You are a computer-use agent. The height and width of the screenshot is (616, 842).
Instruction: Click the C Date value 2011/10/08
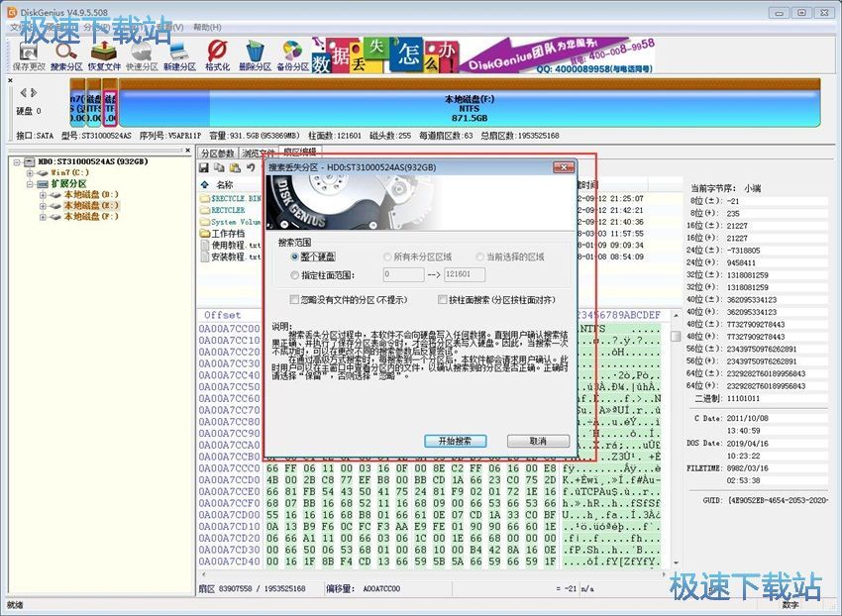tap(748, 418)
